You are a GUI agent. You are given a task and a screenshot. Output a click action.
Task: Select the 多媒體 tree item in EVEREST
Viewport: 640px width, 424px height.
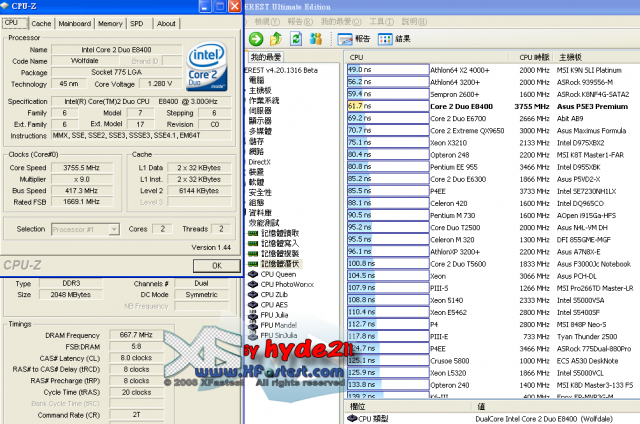point(260,131)
